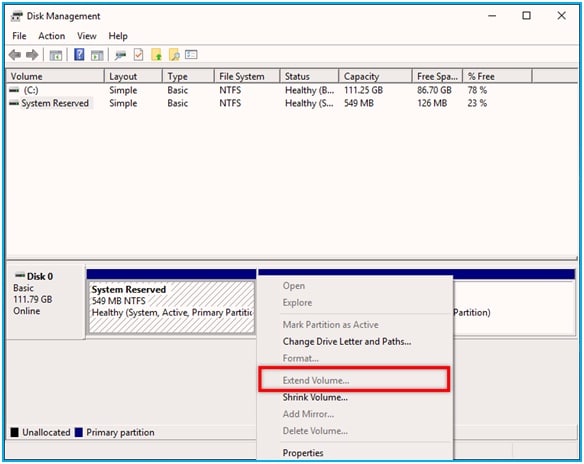Click the Healthy (S... status cell
The width and height of the screenshot is (584, 464).
point(309,103)
